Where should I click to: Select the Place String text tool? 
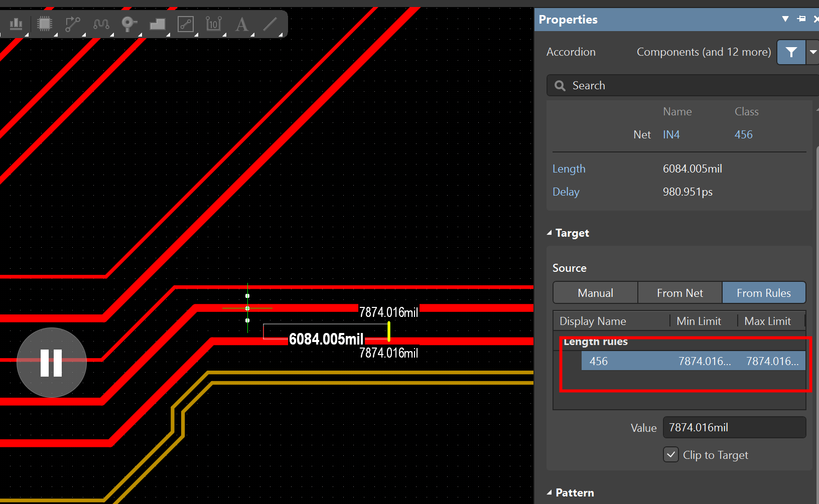(242, 24)
